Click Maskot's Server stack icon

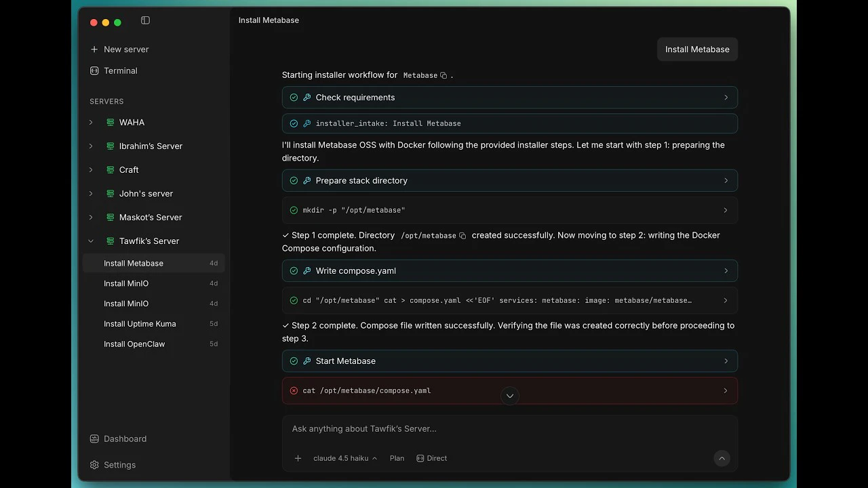coord(110,218)
